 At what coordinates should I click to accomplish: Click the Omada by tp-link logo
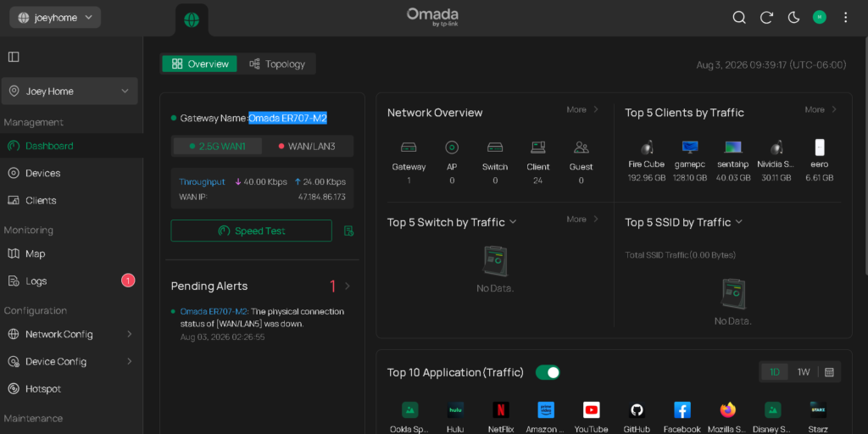pyautogui.click(x=432, y=17)
